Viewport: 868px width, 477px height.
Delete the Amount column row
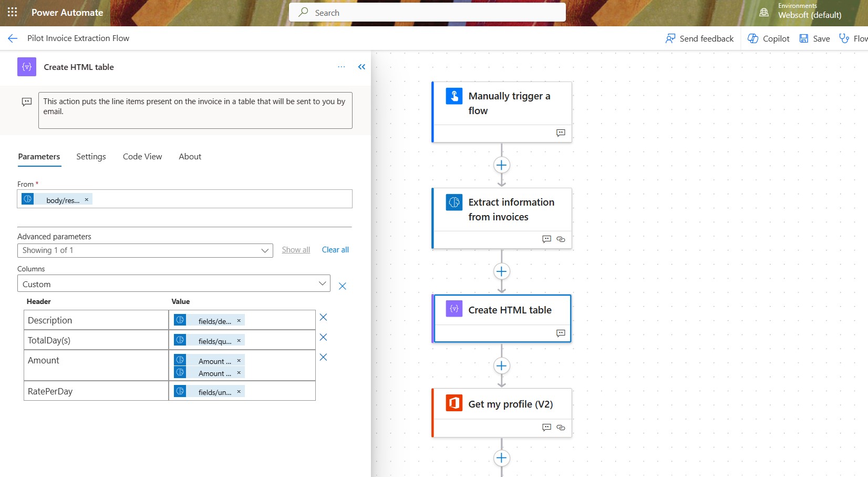[x=323, y=357]
